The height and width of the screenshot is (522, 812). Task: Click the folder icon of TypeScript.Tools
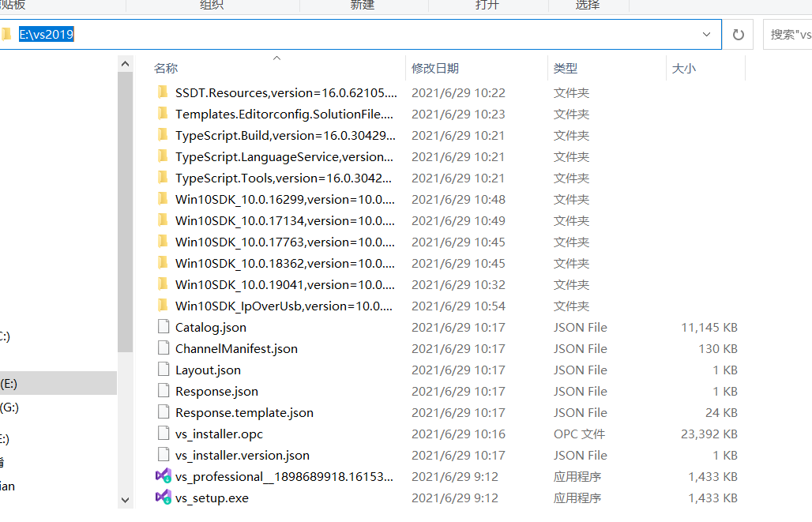click(x=163, y=178)
